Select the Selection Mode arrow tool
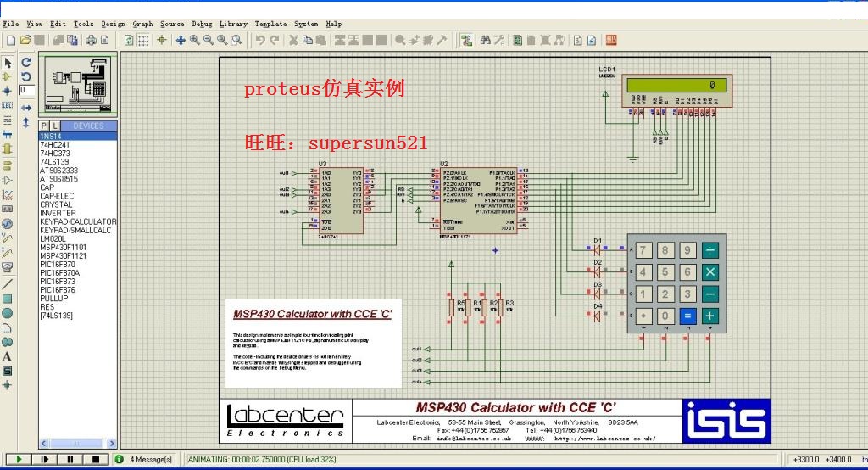The image size is (868, 470). point(7,62)
